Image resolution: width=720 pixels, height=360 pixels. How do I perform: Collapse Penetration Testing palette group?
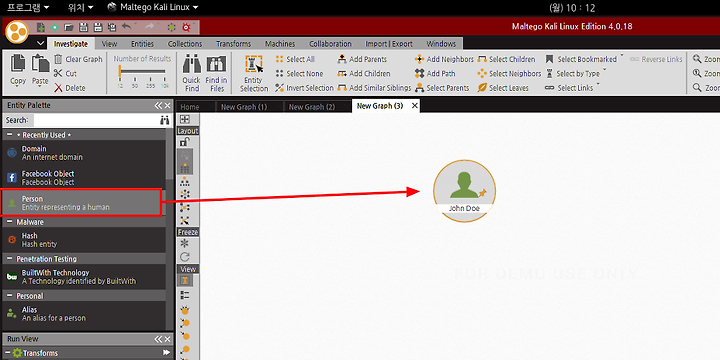pos(10,259)
